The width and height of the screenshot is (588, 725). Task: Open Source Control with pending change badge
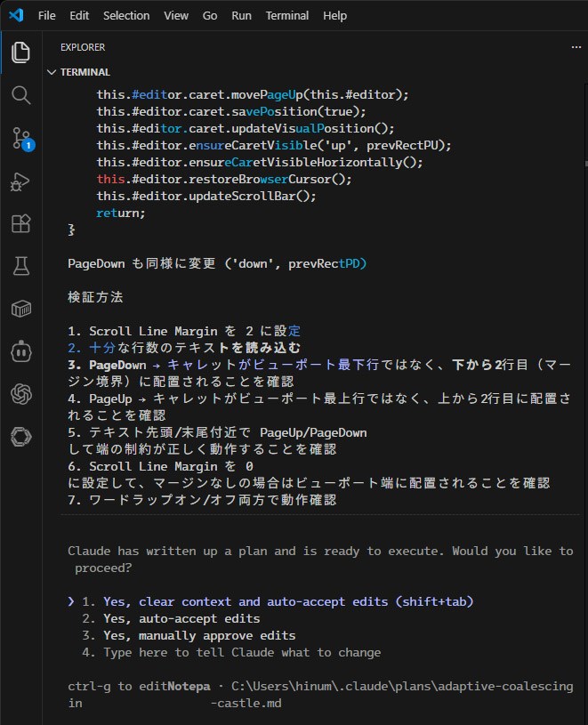coord(20,138)
